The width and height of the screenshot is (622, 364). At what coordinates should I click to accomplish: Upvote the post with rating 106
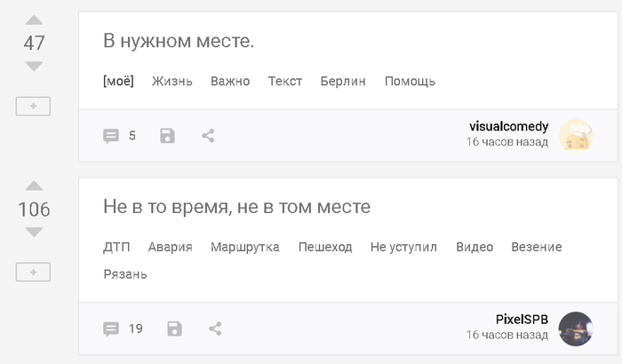tap(34, 186)
